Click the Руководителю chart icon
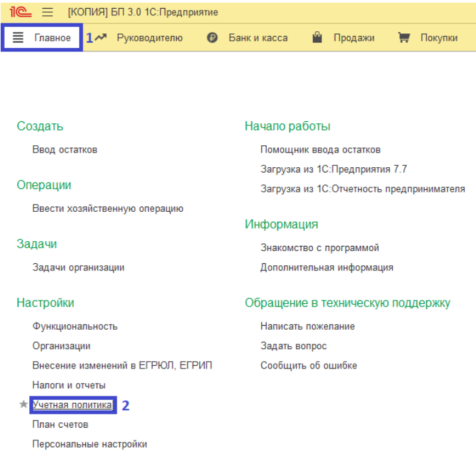This screenshot has height=455, width=476. 101,38
